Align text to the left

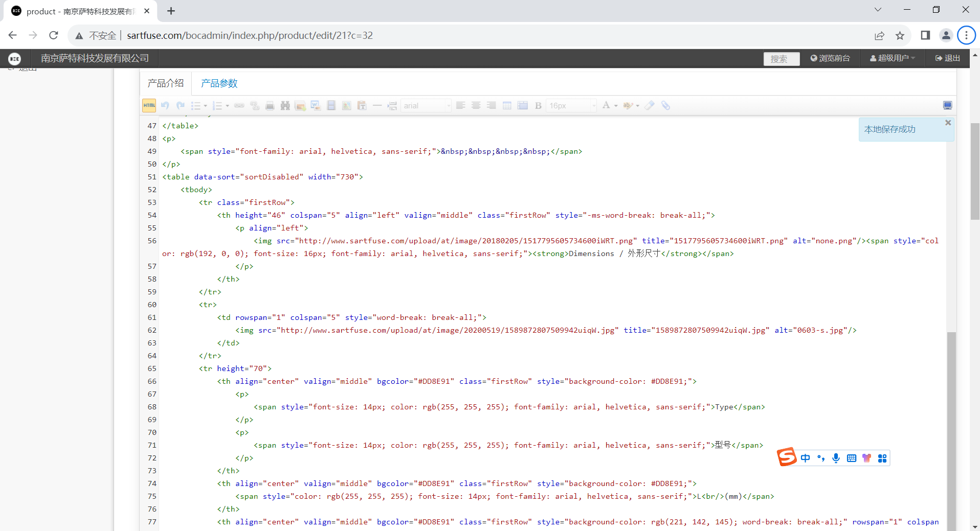point(460,105)
